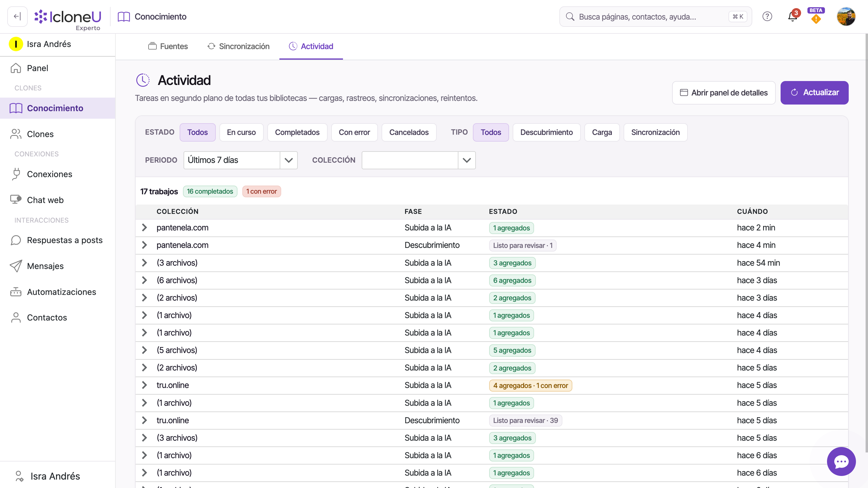Switch to the Sincronización tab
The width and height of the screenshot is (868, 488).
(238, 46)
